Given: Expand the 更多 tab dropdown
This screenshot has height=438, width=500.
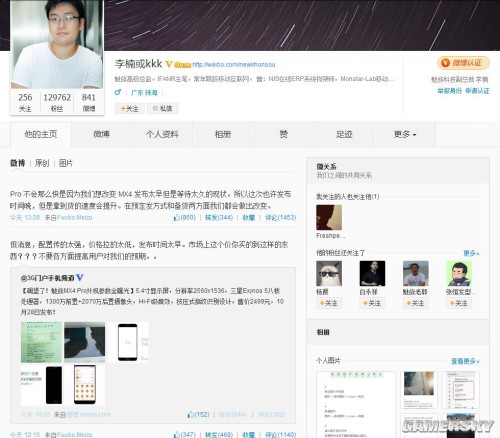Looking at the screenshot, I should point(405,134).
